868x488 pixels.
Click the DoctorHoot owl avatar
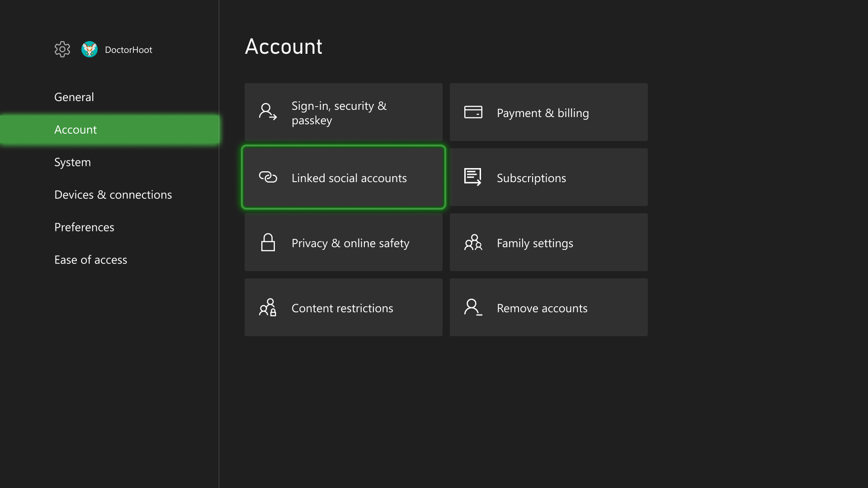[90, 49]
